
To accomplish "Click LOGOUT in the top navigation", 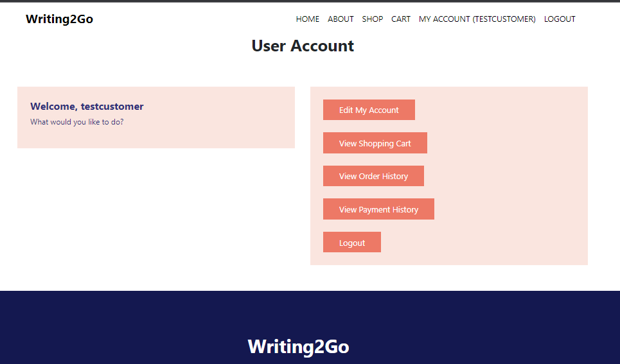I will tap(560, 19).
